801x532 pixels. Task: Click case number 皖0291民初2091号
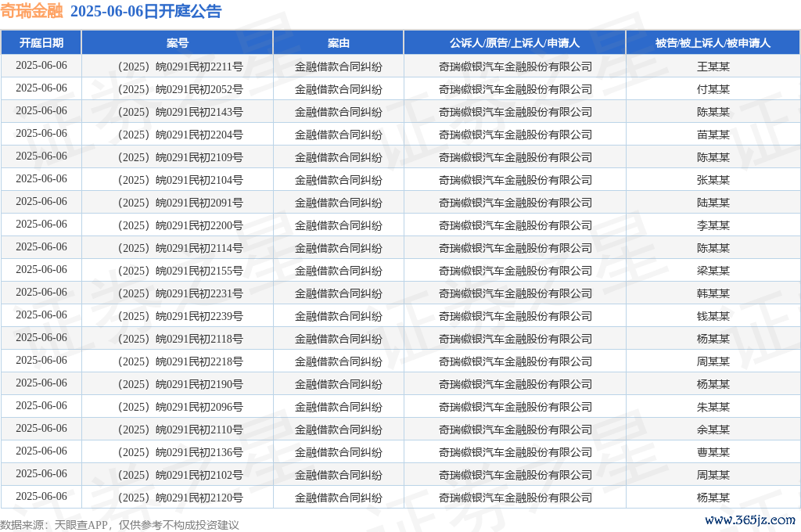(181, 203)
